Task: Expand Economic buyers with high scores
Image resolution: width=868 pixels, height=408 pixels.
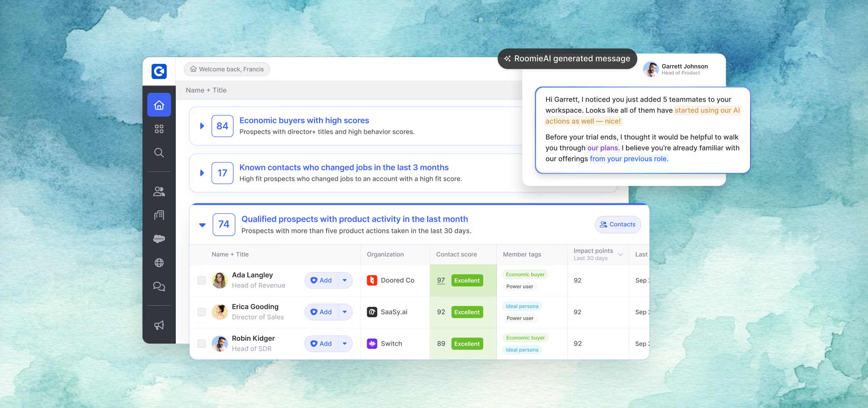Action: (202, 126)
